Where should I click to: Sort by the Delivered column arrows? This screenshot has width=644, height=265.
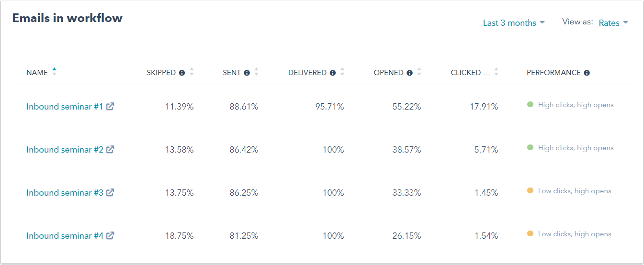[x=342, y=72]
